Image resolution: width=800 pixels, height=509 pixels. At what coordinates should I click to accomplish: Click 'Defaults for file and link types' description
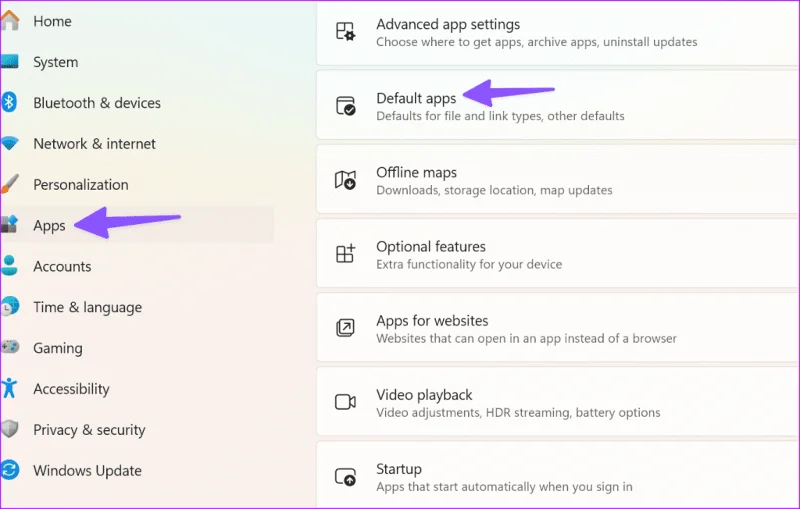500,116
